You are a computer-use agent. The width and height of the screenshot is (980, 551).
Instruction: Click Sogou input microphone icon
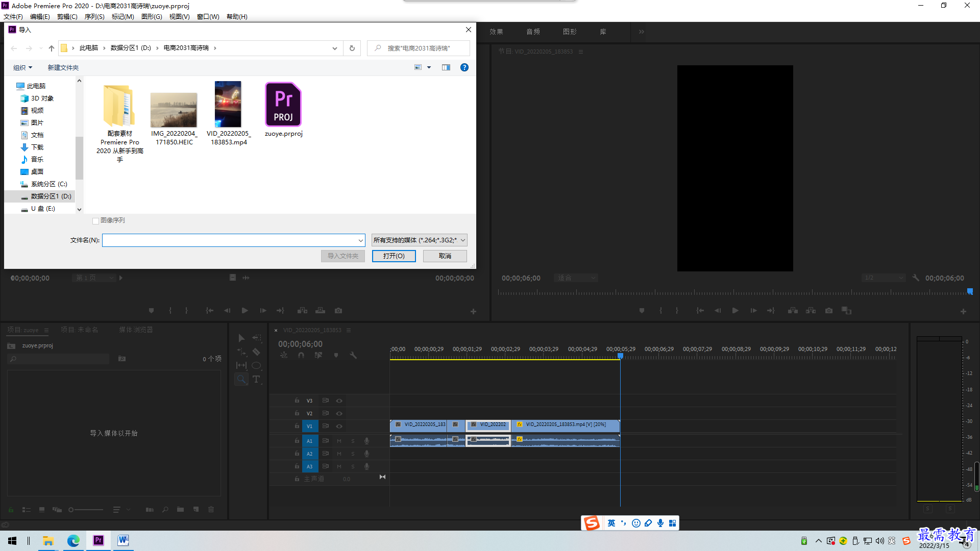(660, 523)
